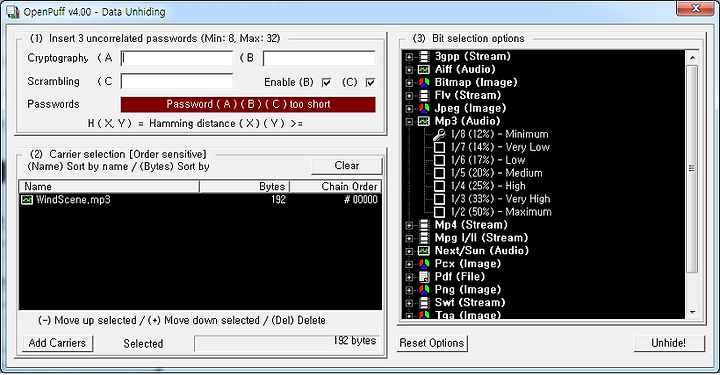The image size is (720, 375).
Task: Expand the 3gpp (Stream) tree node
Action: coord(409,57)
